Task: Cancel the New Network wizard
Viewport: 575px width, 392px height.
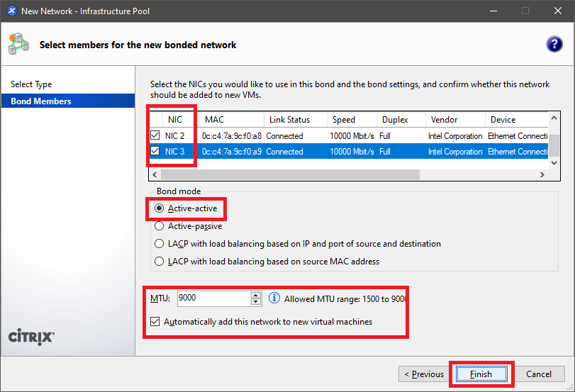Action: [538, 374]
